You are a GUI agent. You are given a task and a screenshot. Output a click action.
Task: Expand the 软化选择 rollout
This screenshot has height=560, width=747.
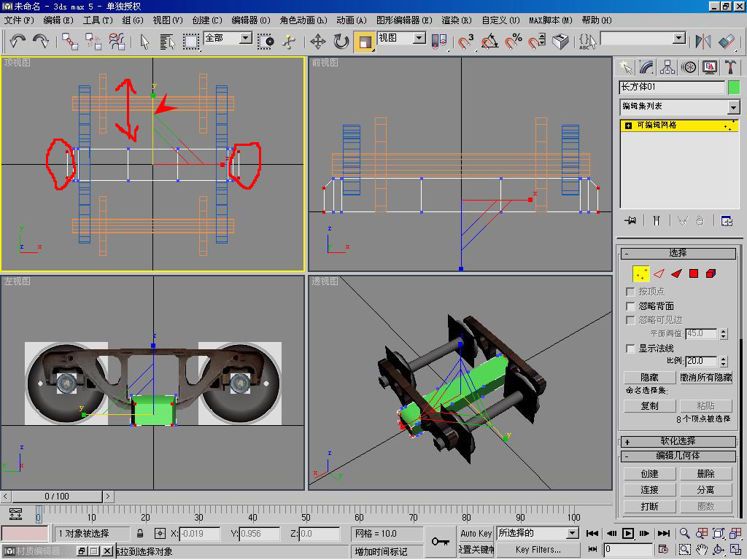point(678,441)
